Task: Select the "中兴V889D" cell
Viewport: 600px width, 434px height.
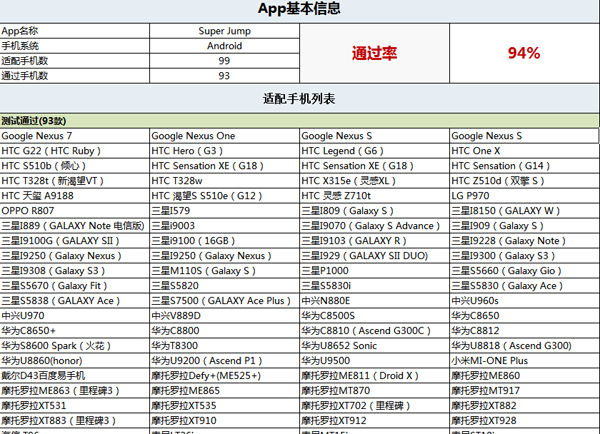Action: (224, 315)
